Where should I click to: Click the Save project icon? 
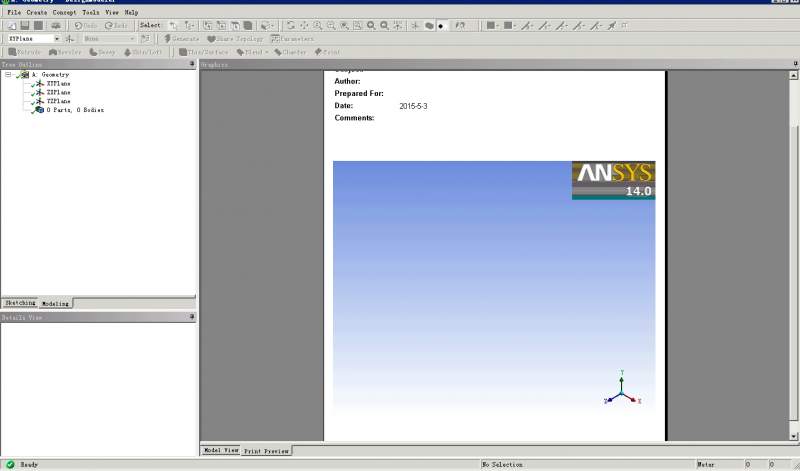click(x=24, y=26)
